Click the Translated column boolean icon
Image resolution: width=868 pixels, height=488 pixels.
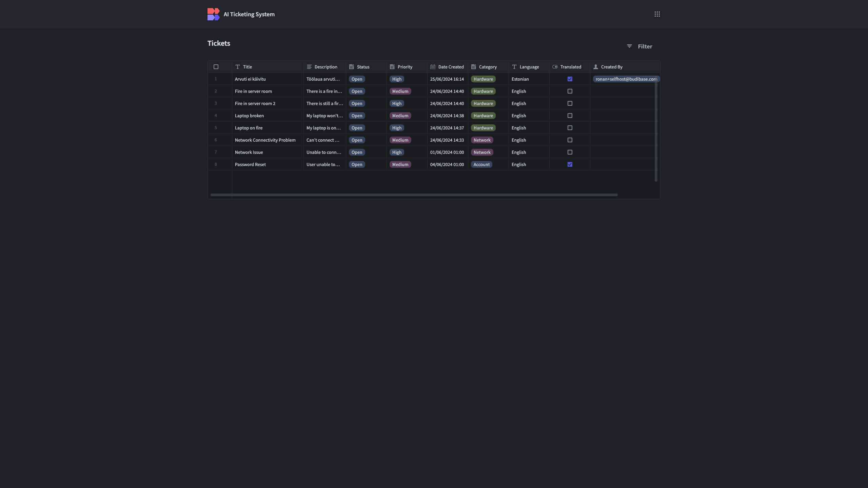click(555, 67)
